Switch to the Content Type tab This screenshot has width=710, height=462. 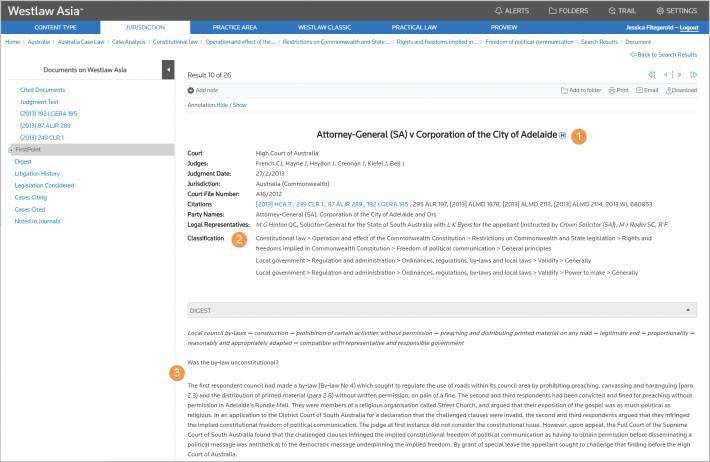55,27
